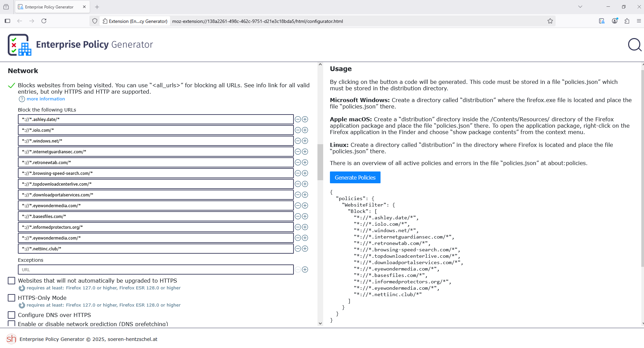This screenshot has width=644, height=348.
Task: Add a row after topdownloadcenterlive.com URL
Action: (x=305, y=184)
